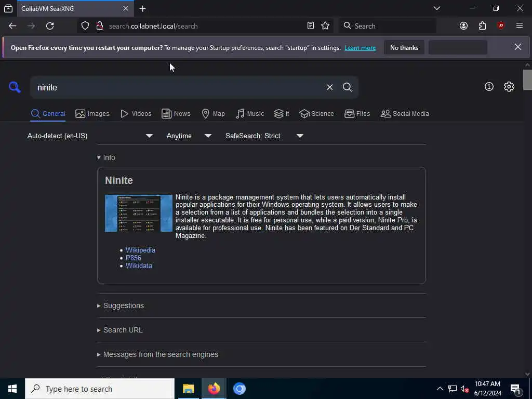Reload the current page
Image resolution: width=532 pixels, height=399 pixels.
point(50,26)
